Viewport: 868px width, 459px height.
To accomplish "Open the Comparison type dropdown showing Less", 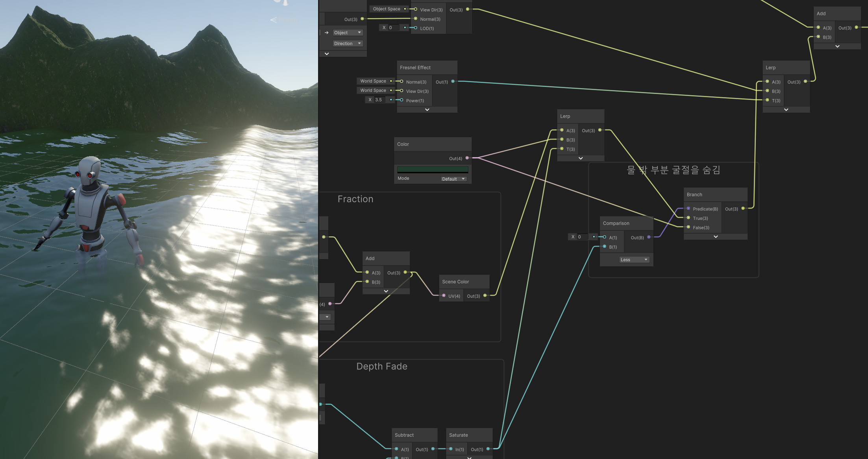I will [634, 260].
